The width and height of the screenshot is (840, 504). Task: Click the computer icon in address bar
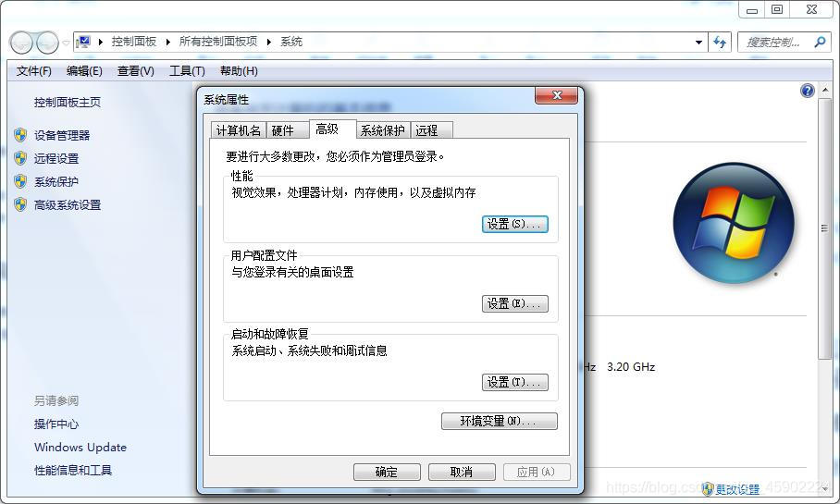pyautogui.click(x=83, y=42)
